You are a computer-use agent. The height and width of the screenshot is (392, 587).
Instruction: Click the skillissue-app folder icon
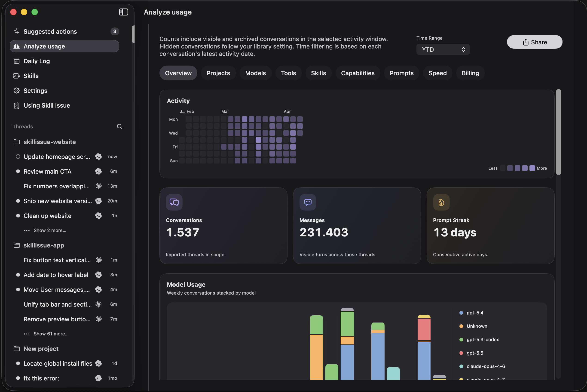point(16,245)
